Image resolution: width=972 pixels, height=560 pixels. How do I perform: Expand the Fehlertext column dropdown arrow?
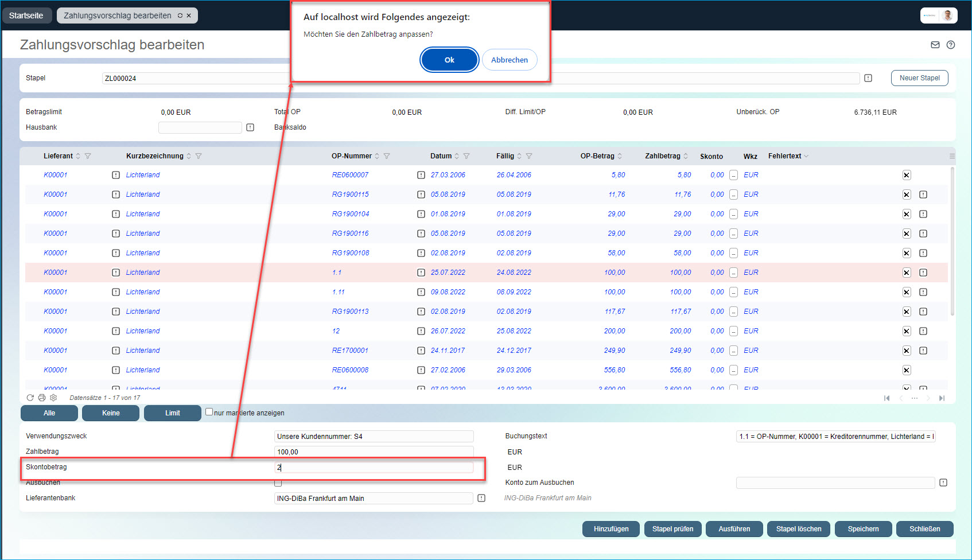pyautogui.click(x=806, y=156)
